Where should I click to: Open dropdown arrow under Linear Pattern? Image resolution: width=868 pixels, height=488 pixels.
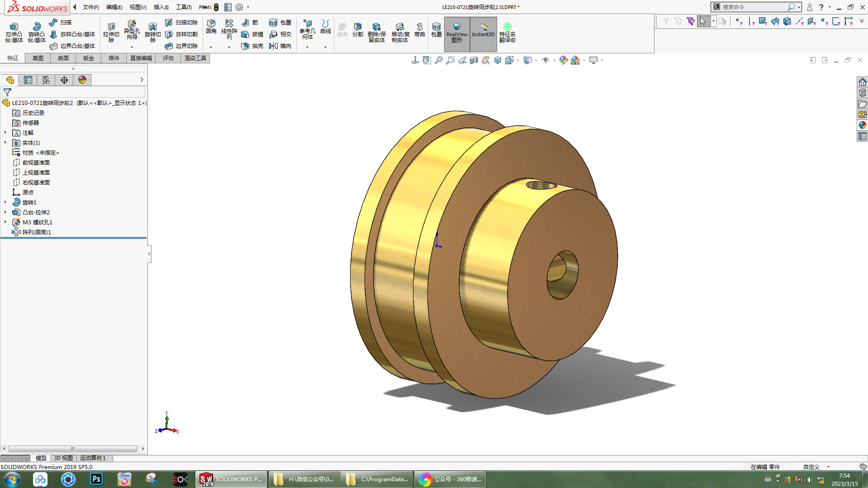click(x=229, y=47)
